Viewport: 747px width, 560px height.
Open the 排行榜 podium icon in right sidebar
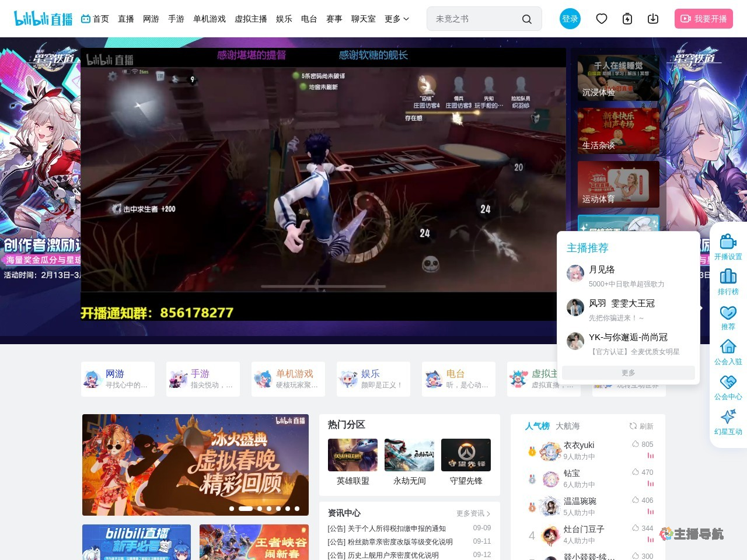click(728, 279)
